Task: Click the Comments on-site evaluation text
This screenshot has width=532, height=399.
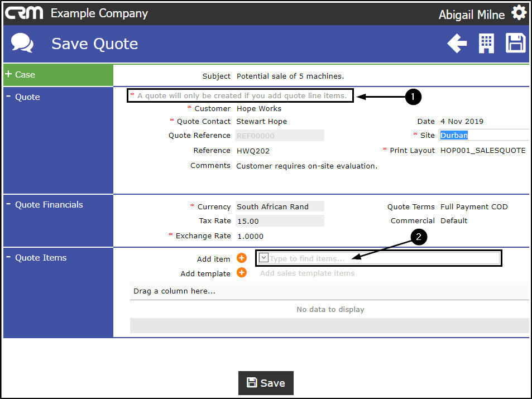Action: [x=306, y=166]
